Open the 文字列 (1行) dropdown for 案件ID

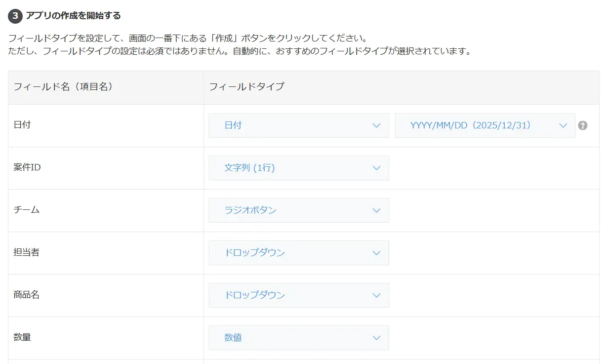click(x=299, y=168)
